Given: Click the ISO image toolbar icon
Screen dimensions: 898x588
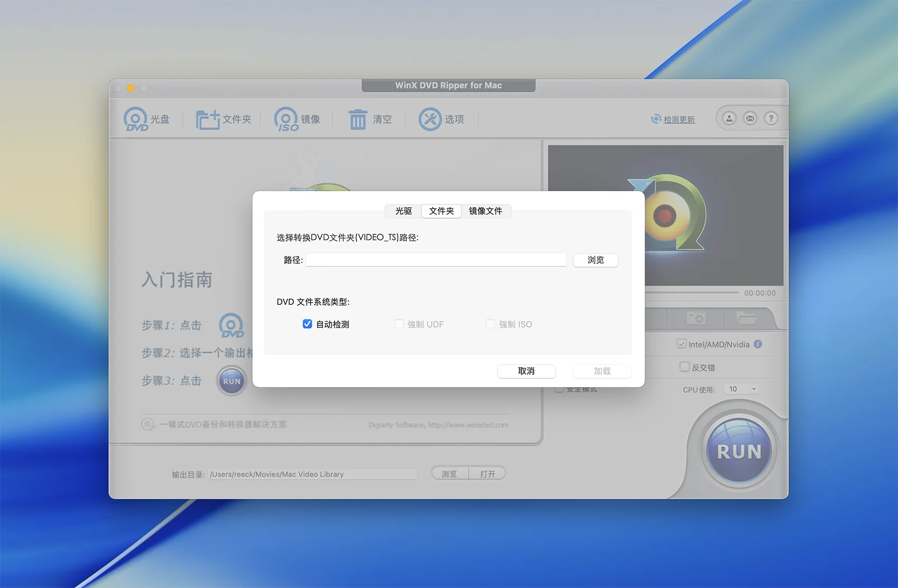Looking at the screenshot, I should (286, 119).
